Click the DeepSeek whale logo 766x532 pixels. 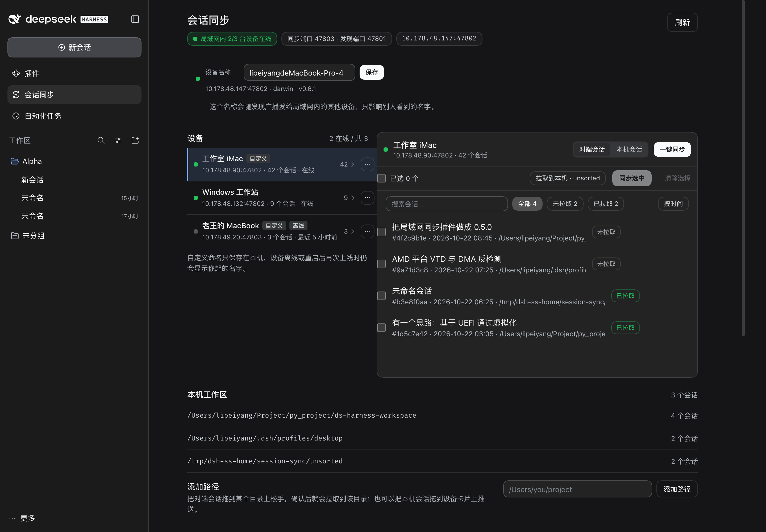click(15, 19)
